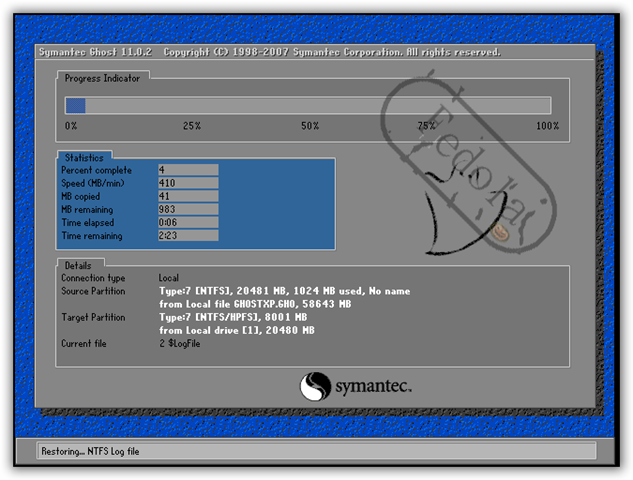Click the Symantec Ghost 11.0.2 title bar
Screen dimensions: 633x480
coord(268,51)
